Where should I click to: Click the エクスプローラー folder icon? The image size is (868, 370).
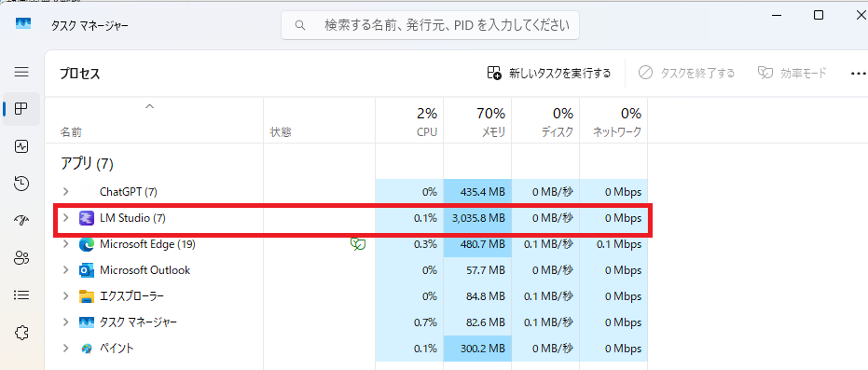[x=87, y=295]
